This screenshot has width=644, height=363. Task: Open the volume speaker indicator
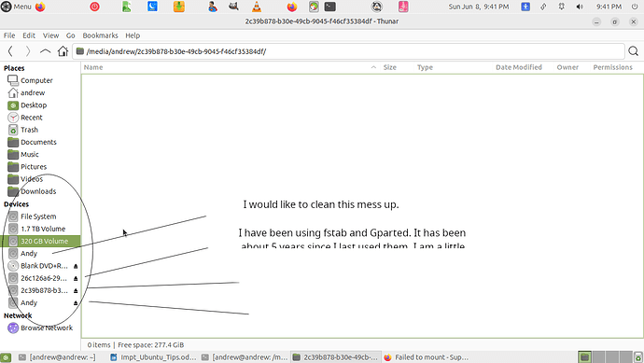coord(580,7)
